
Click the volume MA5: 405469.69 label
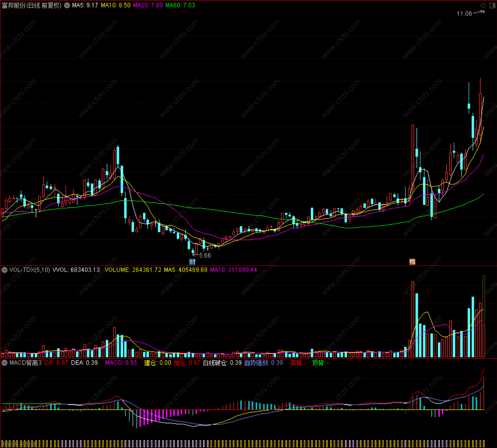click(186, 270)
